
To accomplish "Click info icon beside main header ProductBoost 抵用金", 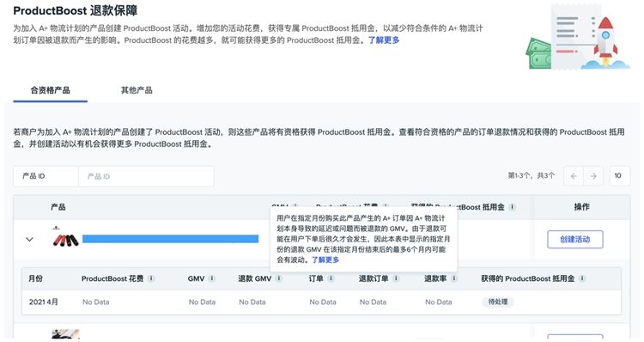I will [512, 207].
